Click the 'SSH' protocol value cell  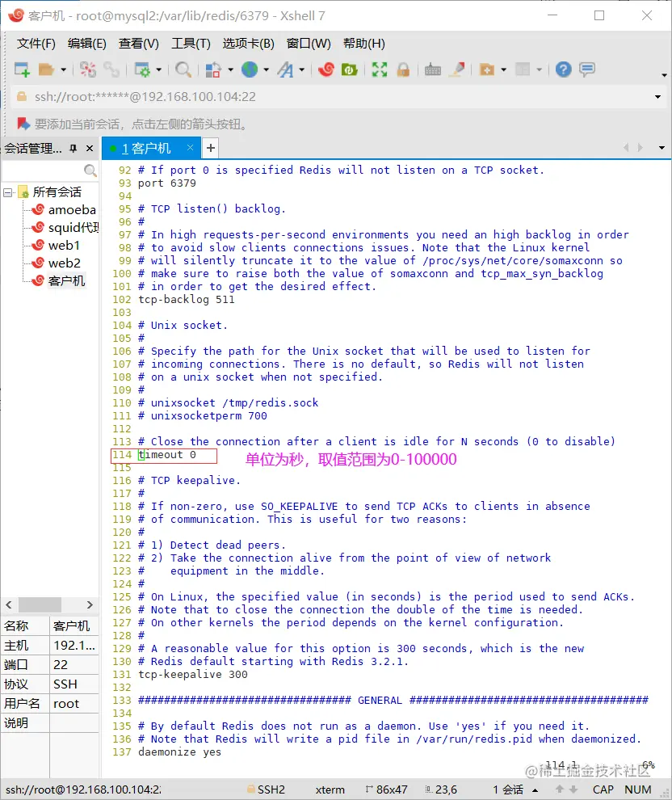(x=74, y=684)
